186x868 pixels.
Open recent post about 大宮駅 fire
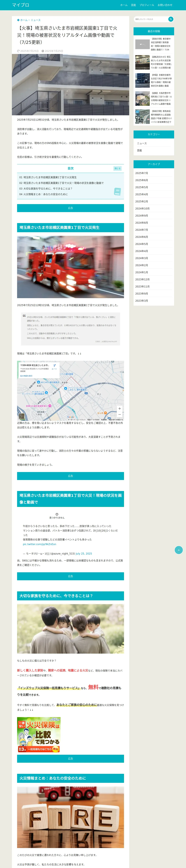pyautogui.click(x=161, y=62)
